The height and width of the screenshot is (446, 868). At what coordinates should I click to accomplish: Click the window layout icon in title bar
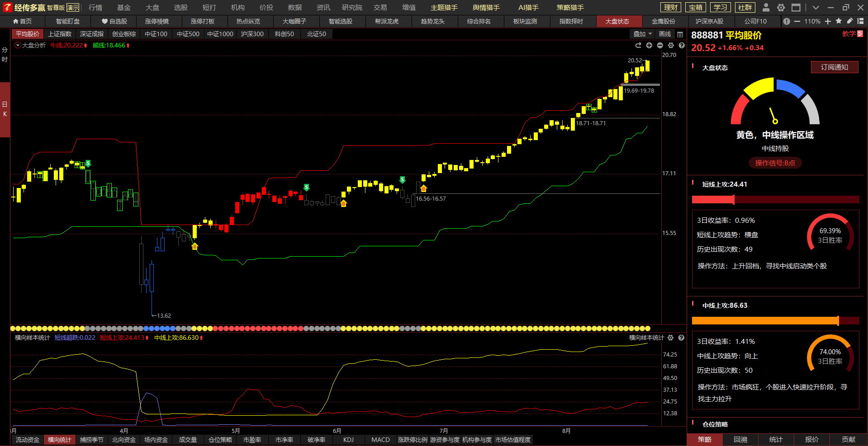(796, 7)
